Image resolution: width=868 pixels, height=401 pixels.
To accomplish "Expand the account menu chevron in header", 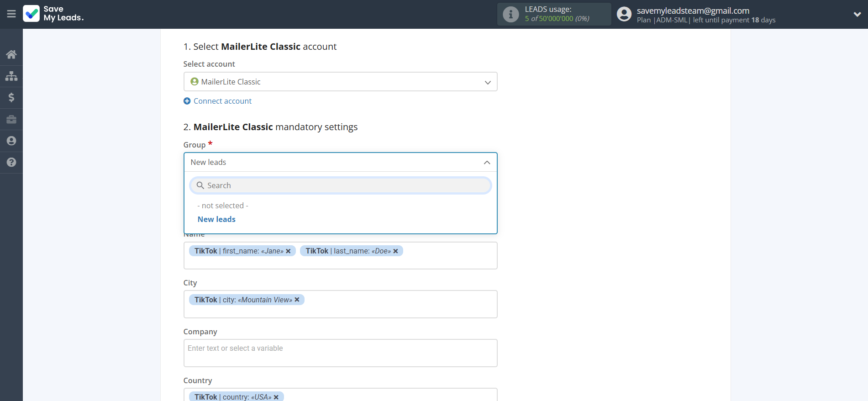I will click(x=857, y=14).
